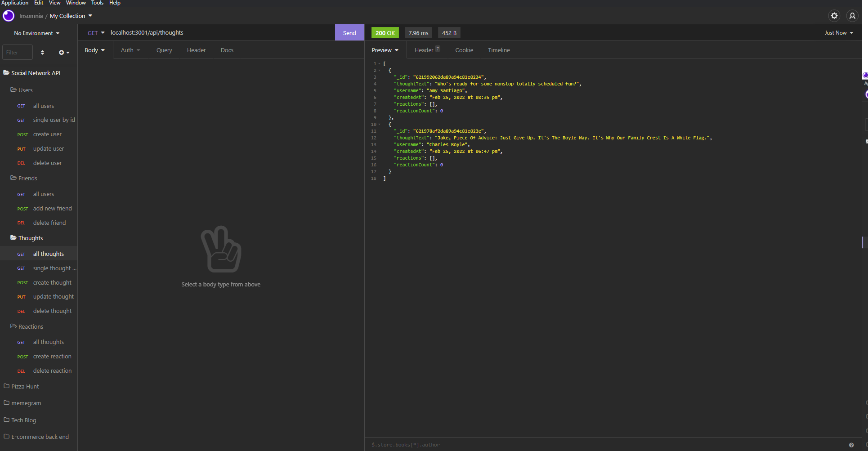Image resolution: width=868 pixels, height=451 pixels.
Task: Collapse JSON array at line 1
Action: [x=379, y=63]
